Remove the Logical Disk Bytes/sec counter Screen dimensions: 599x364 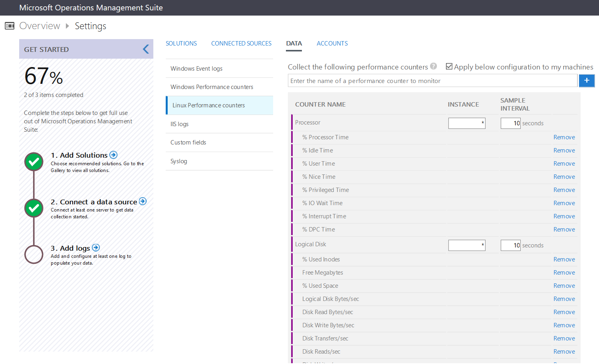pos(564,299)
